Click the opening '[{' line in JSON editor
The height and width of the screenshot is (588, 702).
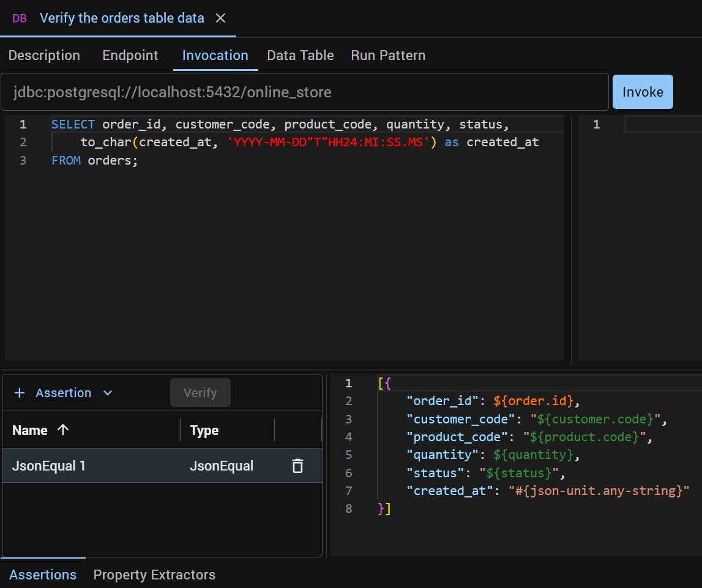pyautogui.click(x=384, y=384)
